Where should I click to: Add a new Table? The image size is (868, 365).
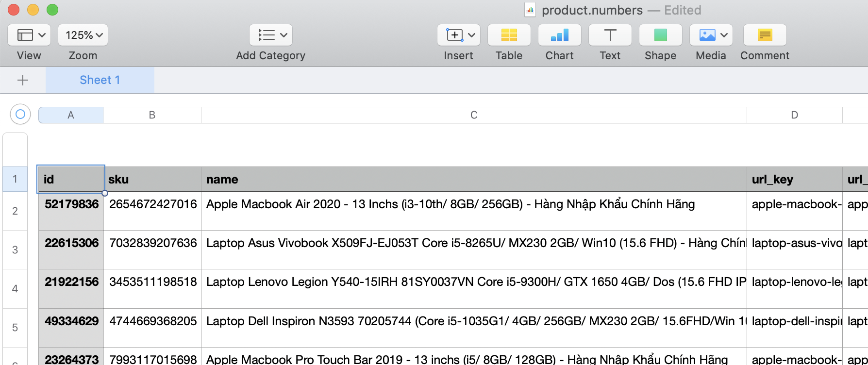509,35
